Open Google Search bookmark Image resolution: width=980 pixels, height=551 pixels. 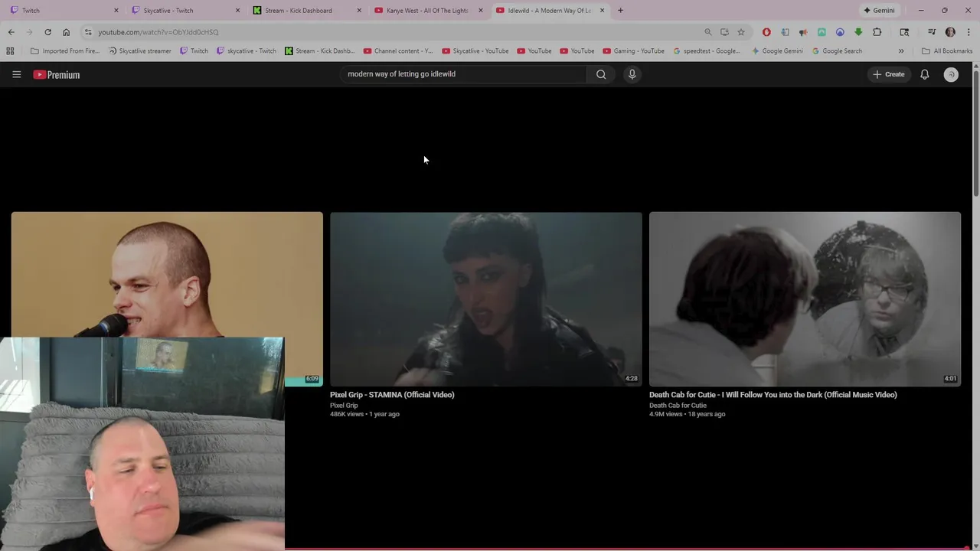(837, 51)
